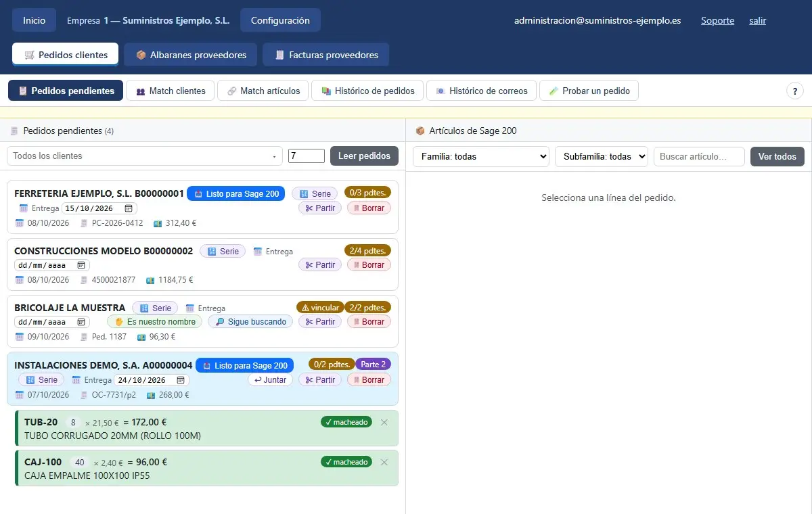
Task: Select the CAJA EMPALME 100X100 IP55 line
Action: pyautogui.click(x=206, y=468)
